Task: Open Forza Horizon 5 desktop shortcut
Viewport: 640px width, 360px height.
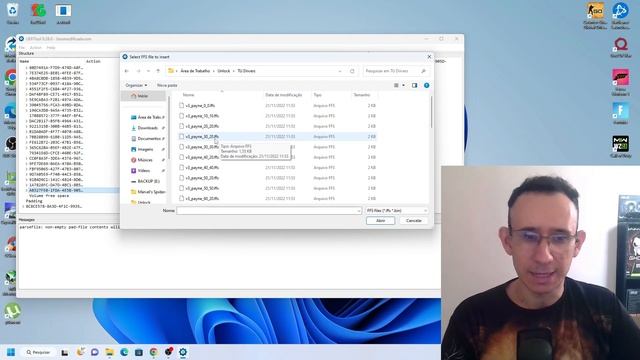Action: pyautogui.click(x=620, y=82)
